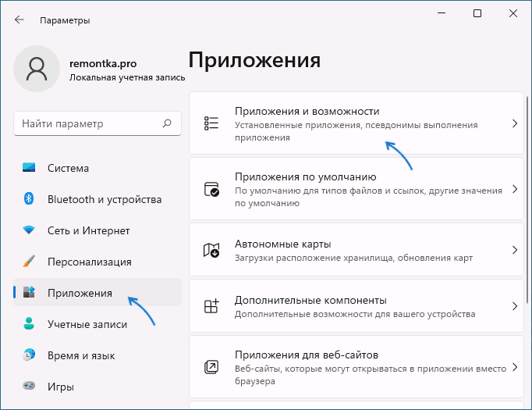Click the vertical scrollbar on the right
532x410 pixels.
click(527, 198)
